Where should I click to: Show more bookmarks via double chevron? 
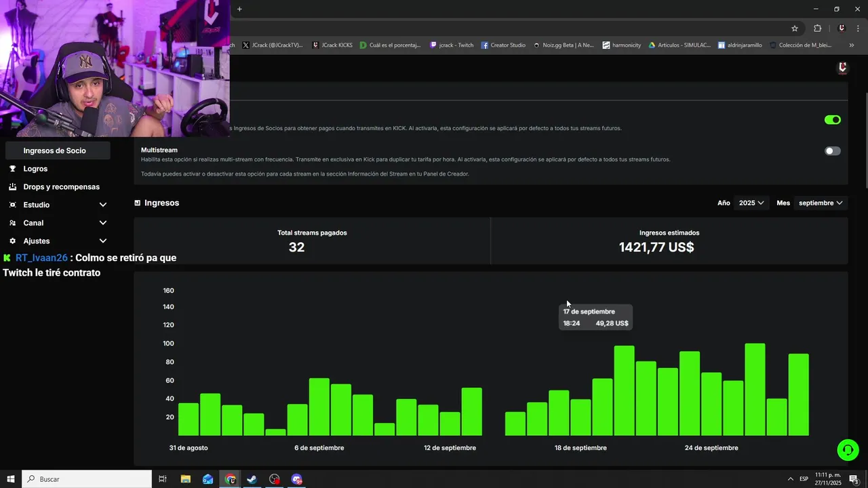click(852, 45)
